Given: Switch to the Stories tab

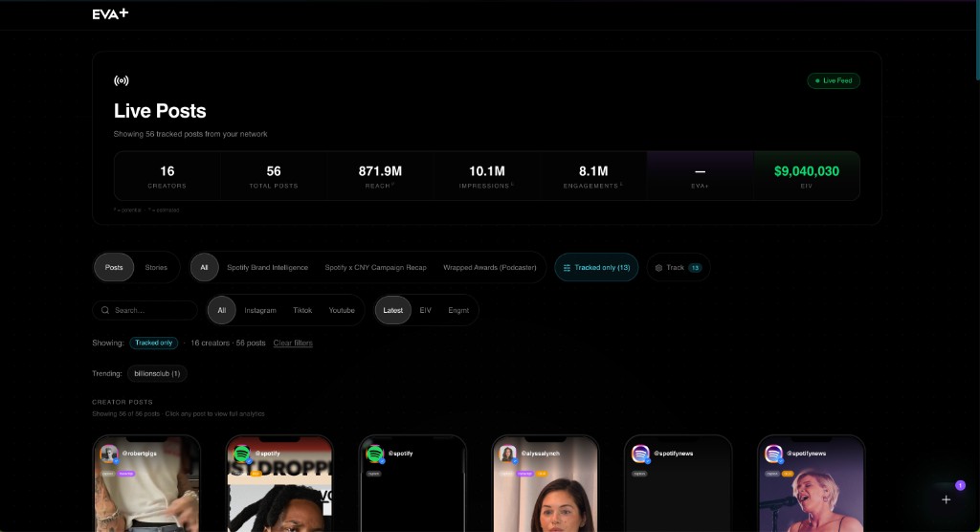Looking at the screenshot, I should tap(156, 268).
